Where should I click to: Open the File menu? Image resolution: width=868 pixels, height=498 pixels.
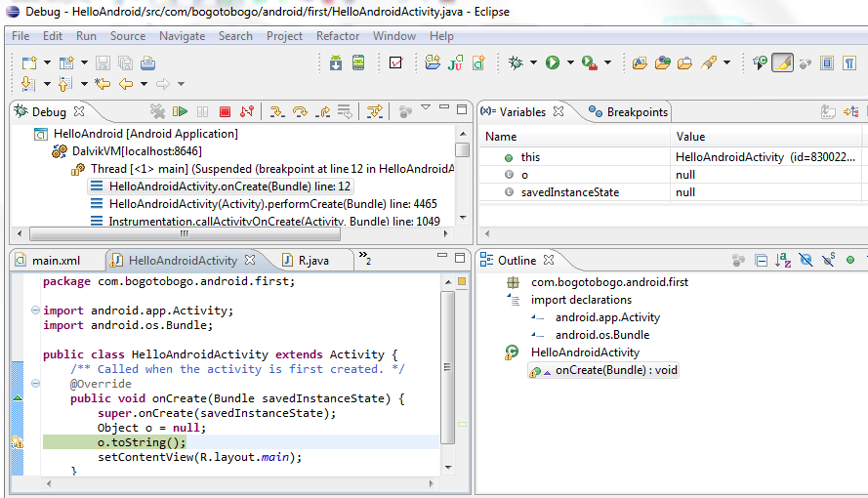coord(21,36)
